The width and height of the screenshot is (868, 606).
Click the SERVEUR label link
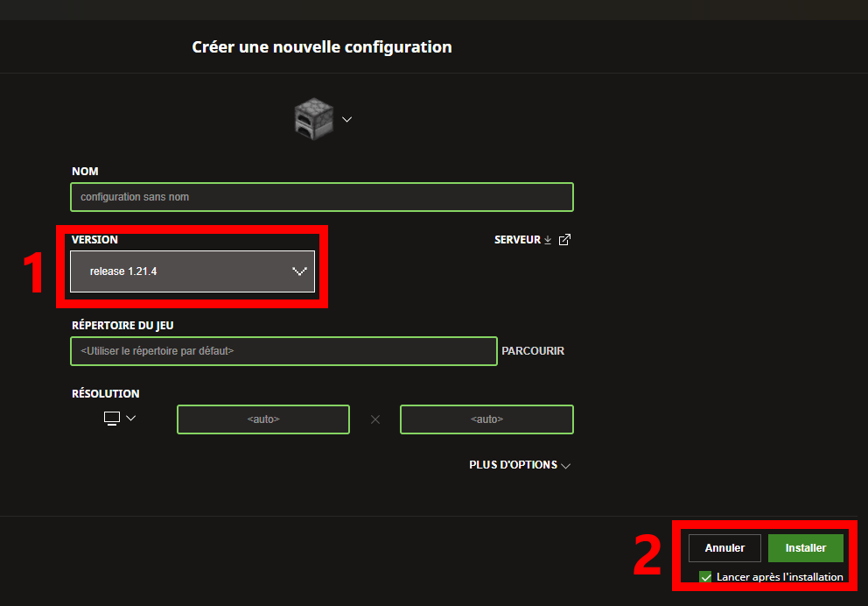click(x=517, y=240)
